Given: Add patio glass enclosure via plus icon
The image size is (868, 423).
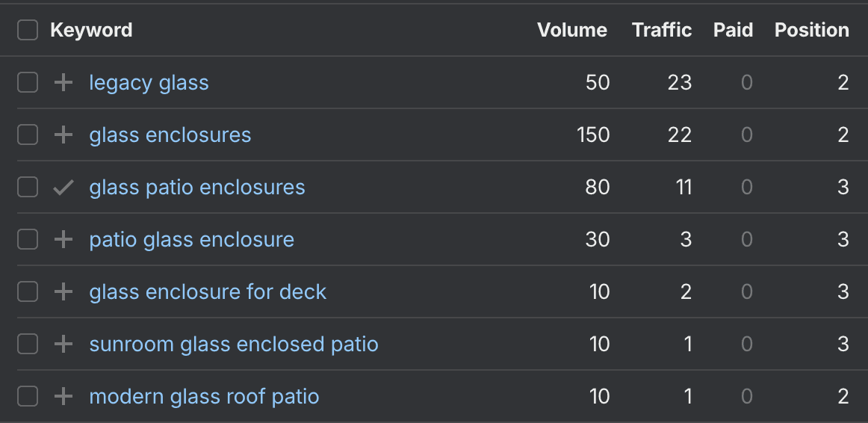Looking at the screenshot, I should (x=63, y=240).
